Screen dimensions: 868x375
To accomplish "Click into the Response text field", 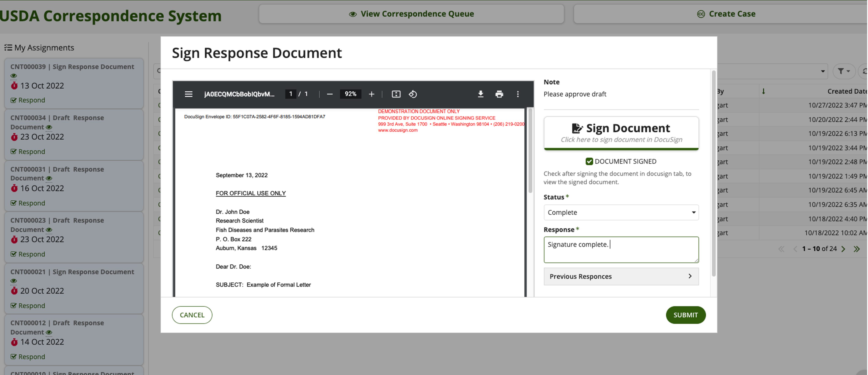I will (x=621, y=250).
